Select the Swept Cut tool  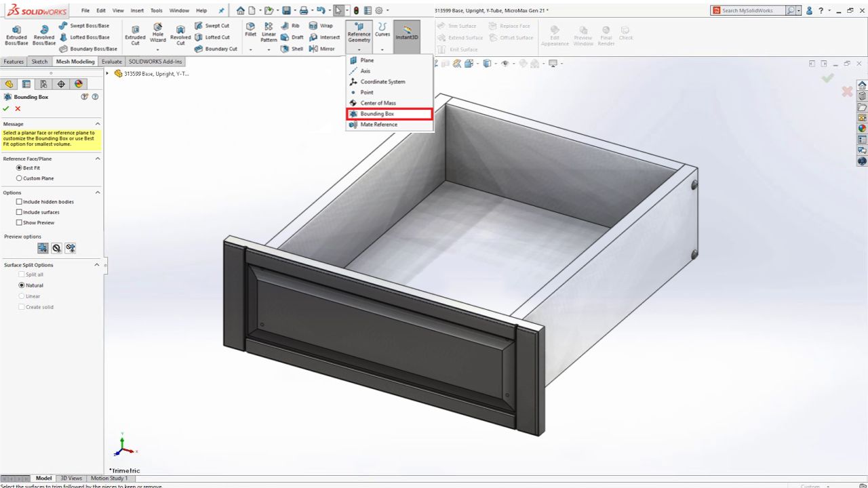(214, 26)
